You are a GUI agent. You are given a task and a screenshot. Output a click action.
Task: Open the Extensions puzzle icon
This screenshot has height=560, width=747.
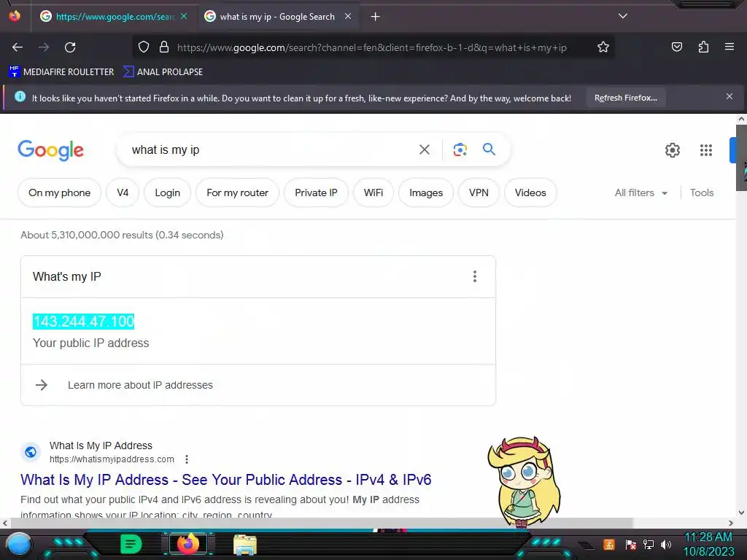703,47
